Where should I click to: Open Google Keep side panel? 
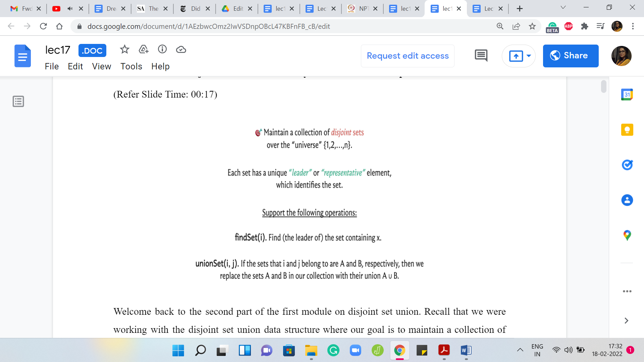pyautogui.click(x=627, y=130)
